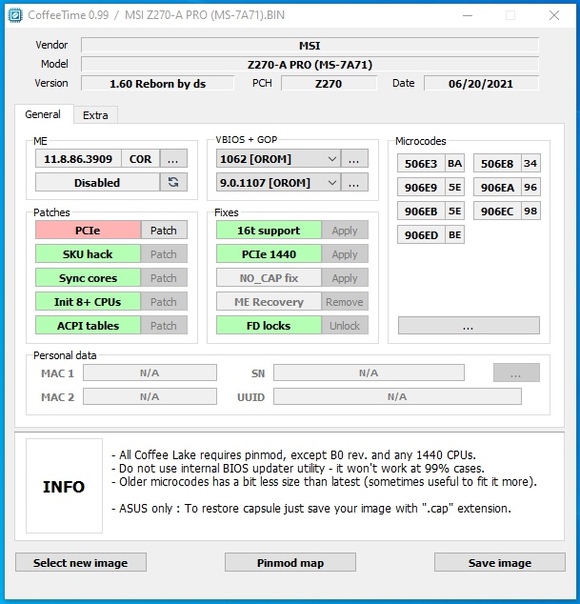Open the VBIOS 1062 [OROM] dropdown
The image size is (580, 604).
pos(278,159)
